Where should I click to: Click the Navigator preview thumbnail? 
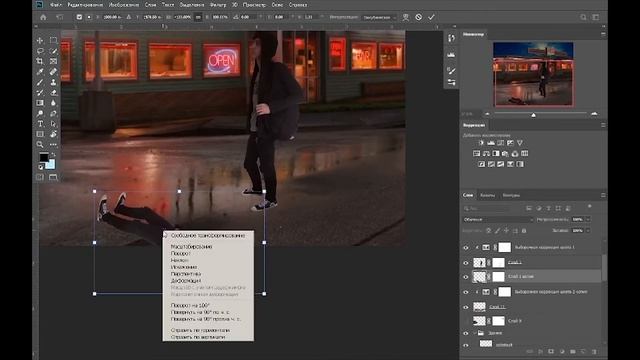(x=533, y=73)
